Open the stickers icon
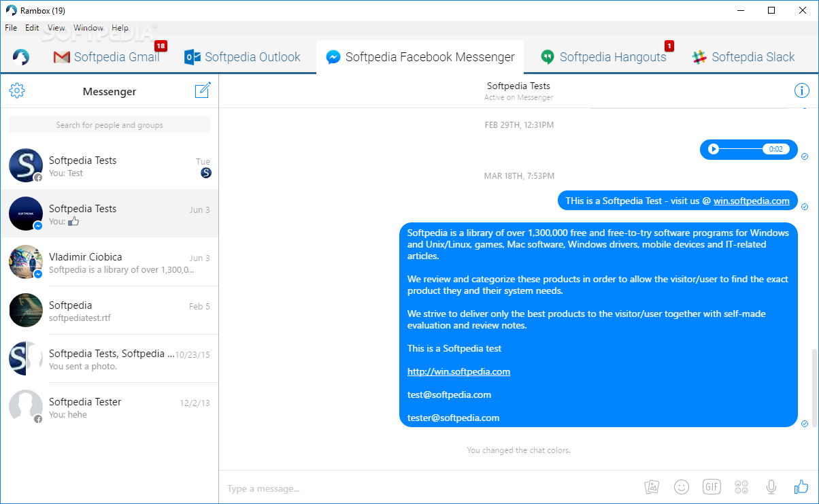 click(741, 487)
